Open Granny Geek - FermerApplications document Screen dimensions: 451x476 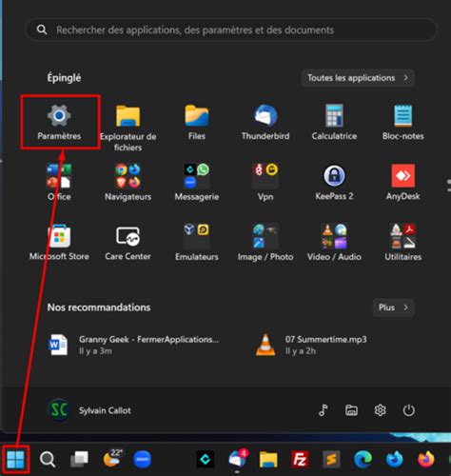(133, 345)
